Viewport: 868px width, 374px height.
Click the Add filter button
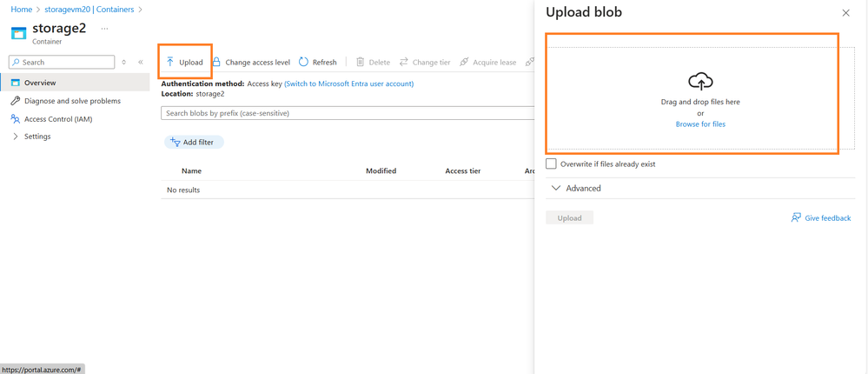tap(194, 143)
